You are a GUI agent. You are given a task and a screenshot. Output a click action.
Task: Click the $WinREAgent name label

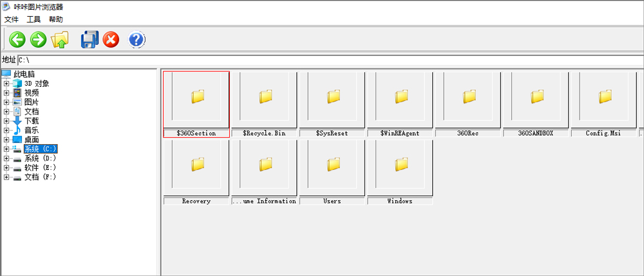tap(400, 133)
